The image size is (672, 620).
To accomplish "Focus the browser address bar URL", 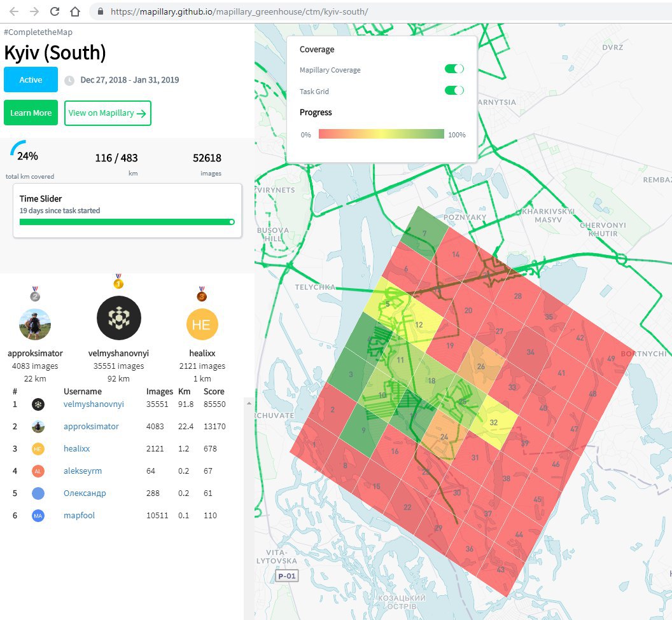I will point(239,11).
